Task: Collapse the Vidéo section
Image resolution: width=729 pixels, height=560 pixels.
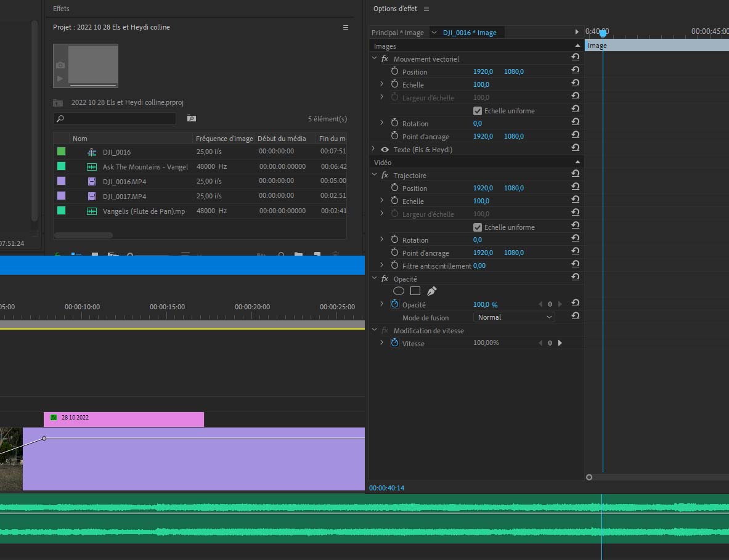Action: 577,162
